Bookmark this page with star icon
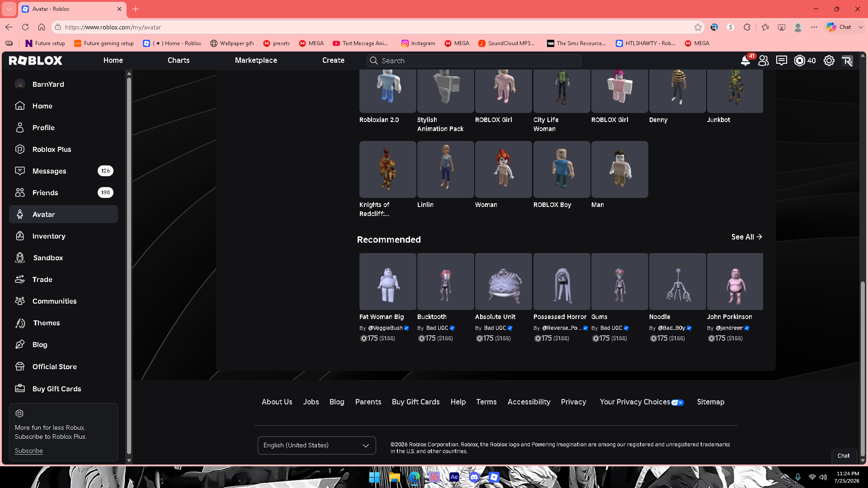The width and height of the screenshot is (868, 488). click(x=698, y=27)
